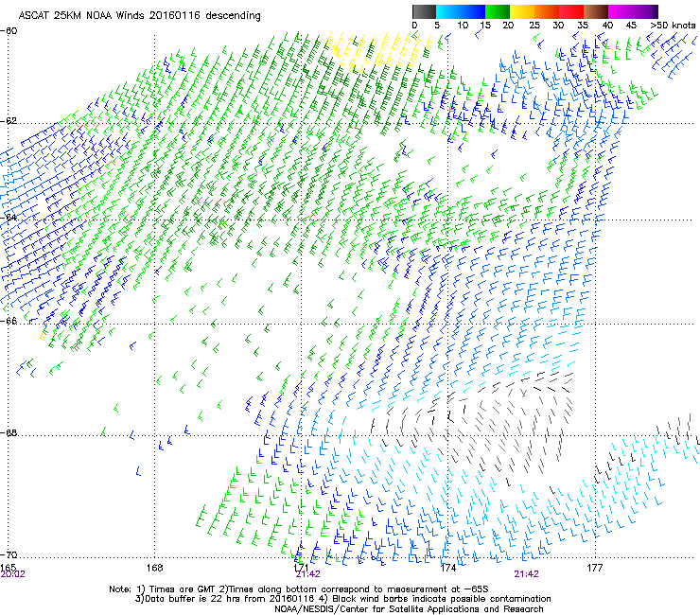Image resolution: width=700 pixels, height=615 pixels.
Task: Click the '40' legend scale label
Action: (x=607, y=26)
